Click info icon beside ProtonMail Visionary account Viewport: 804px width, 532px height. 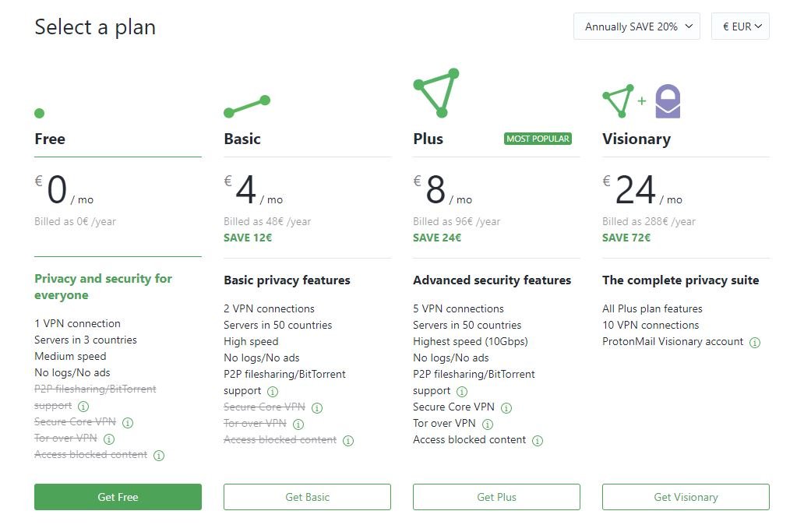click(x=754, y=342)
